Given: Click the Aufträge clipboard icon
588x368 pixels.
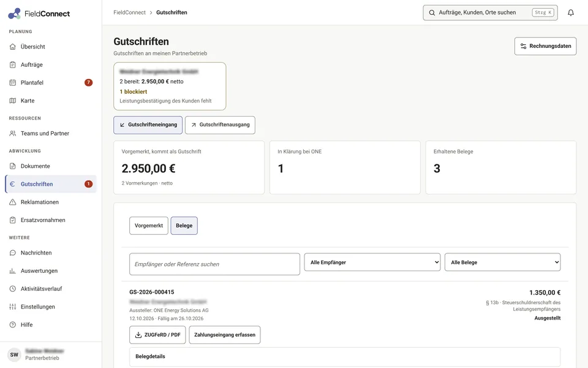Looking at the screenshot, I should point(13,64).
